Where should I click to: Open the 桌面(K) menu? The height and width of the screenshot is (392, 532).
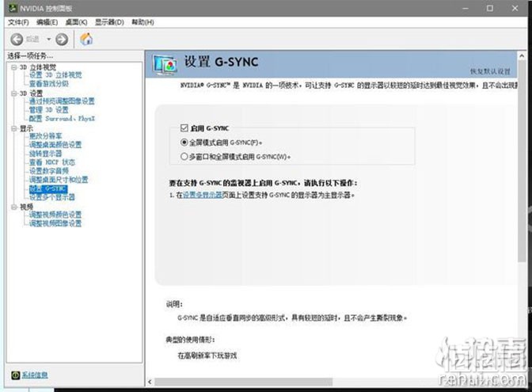pyautogui.click(x=76, y=22)
